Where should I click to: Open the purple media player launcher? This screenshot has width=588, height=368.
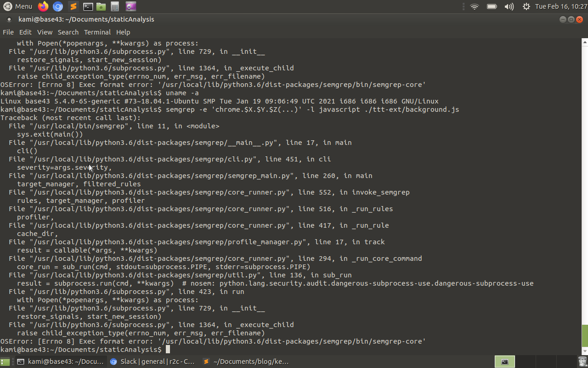click(x=131, y=6)
